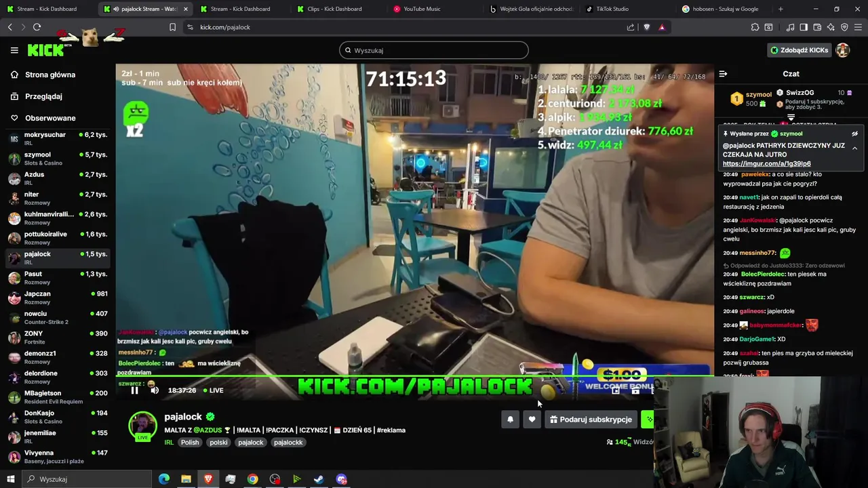
Task: Open szymool channel in sidebar
Action: pyautogui.click(x=58, y=159)
